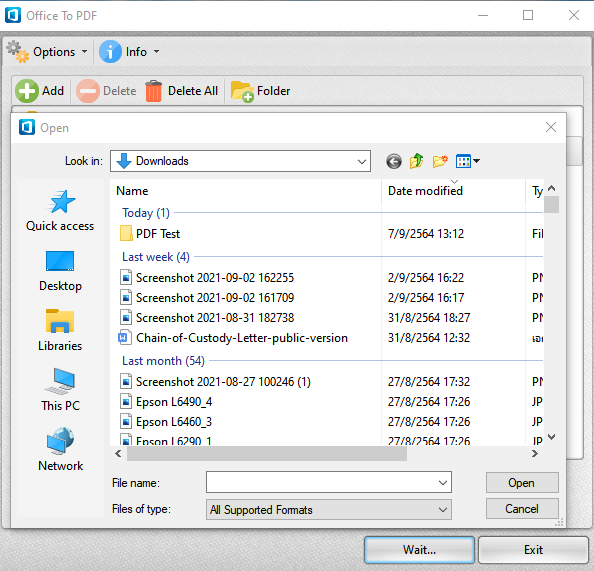The height and width of the screenshot is (571, 594).
Task: Minimize the Office To PDF window
Action: pos(483,15)
